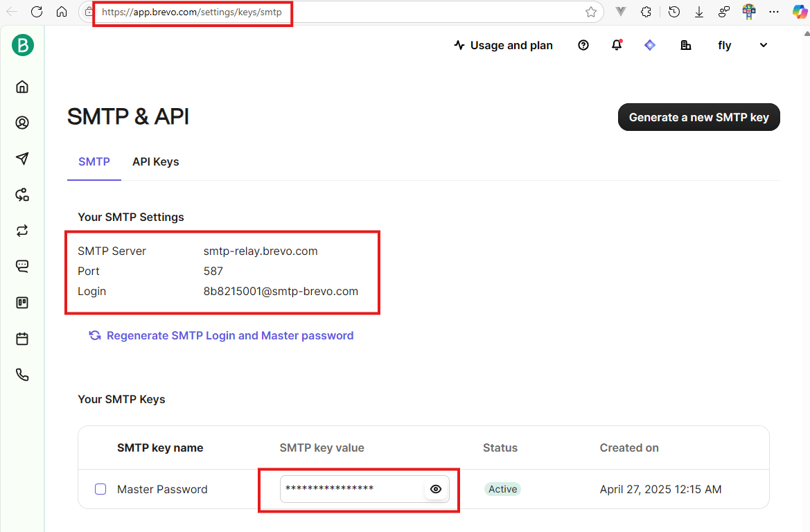Image resolution: width=810 pixels, height=532 pixels.
Task: Select the smtp-relay.brevo.com server value
Action: [261, 251]
